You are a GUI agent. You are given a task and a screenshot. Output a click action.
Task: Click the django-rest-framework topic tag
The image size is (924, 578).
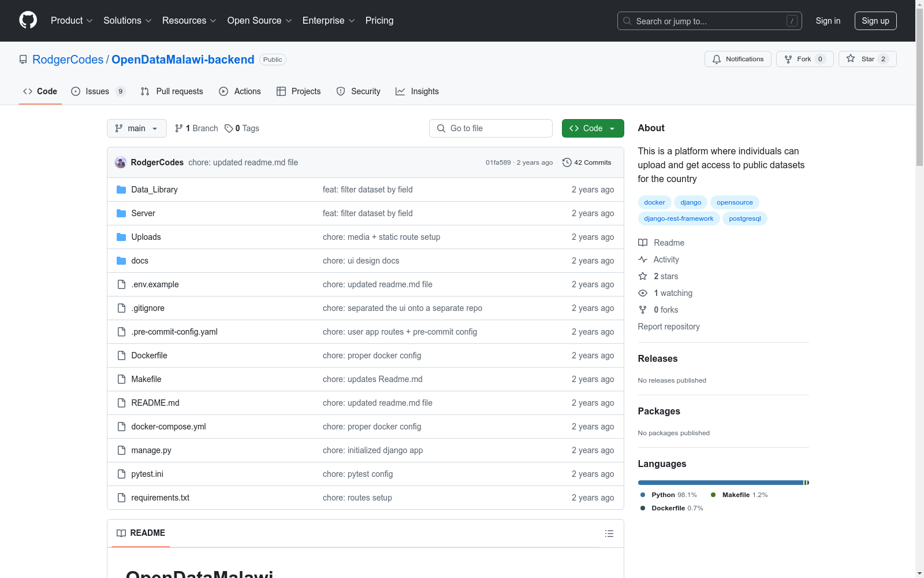pyautogui.click(x=679, y=218)
